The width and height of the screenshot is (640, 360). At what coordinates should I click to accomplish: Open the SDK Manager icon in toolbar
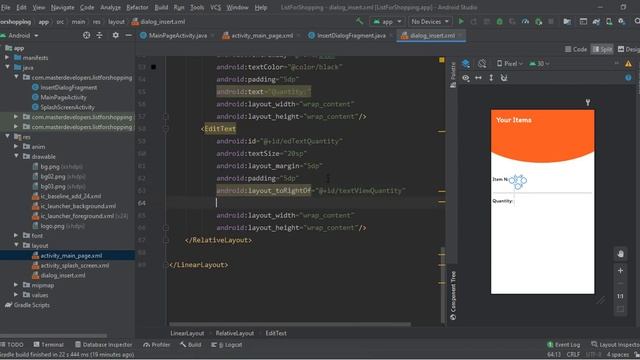click(x=622, y=21)
